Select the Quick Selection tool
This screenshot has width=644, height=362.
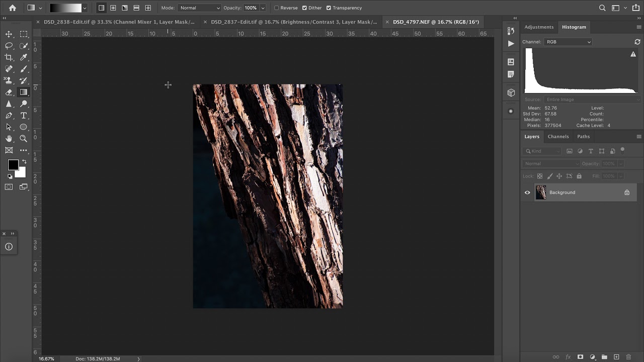click(24, 46)
